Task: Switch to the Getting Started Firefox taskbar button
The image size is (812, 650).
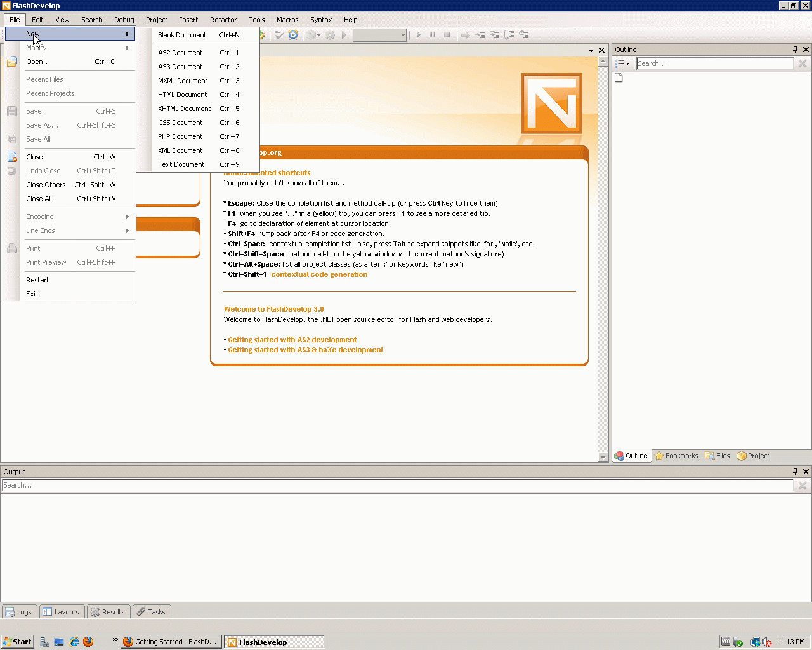Action: [171, 642]
